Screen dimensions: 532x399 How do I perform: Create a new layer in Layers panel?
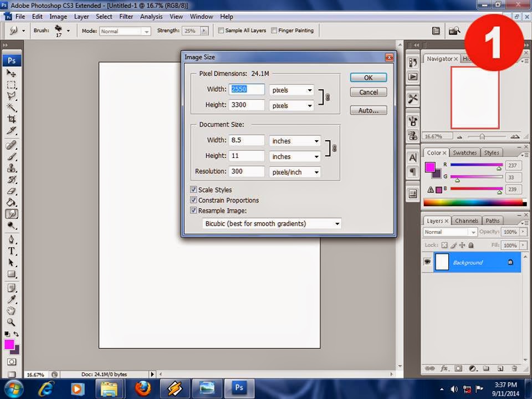(500, 369)
